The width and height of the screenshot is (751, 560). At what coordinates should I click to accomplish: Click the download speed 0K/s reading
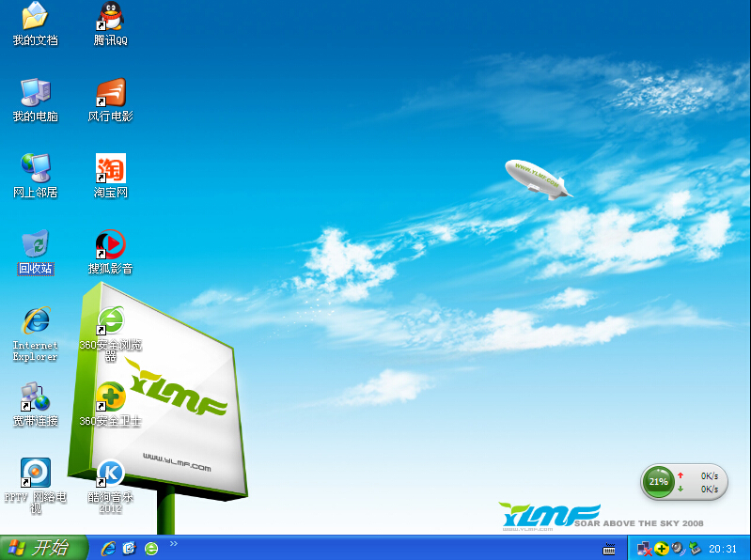click(710, 490)
